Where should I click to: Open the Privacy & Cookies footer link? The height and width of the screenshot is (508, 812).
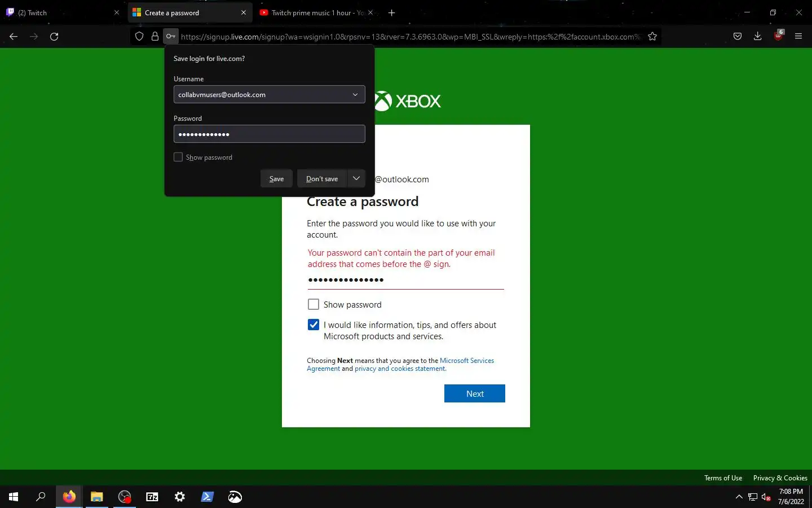tap(780, 478)
